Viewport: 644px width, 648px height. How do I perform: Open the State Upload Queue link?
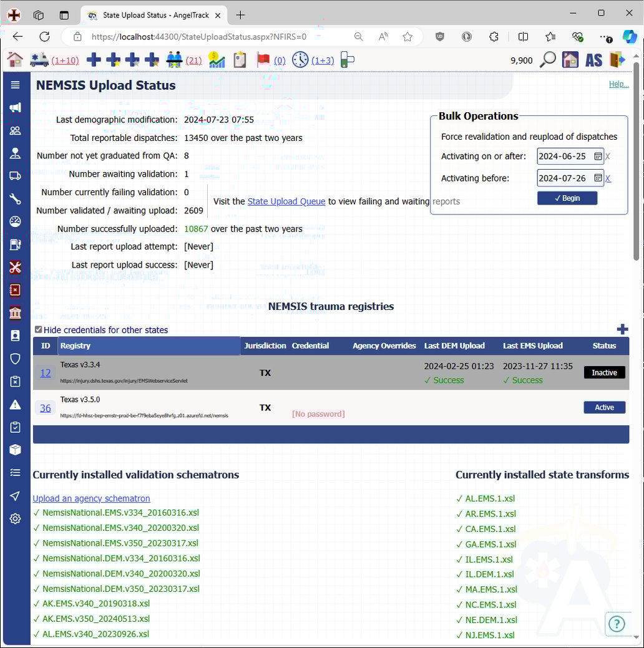click(286, 201)
